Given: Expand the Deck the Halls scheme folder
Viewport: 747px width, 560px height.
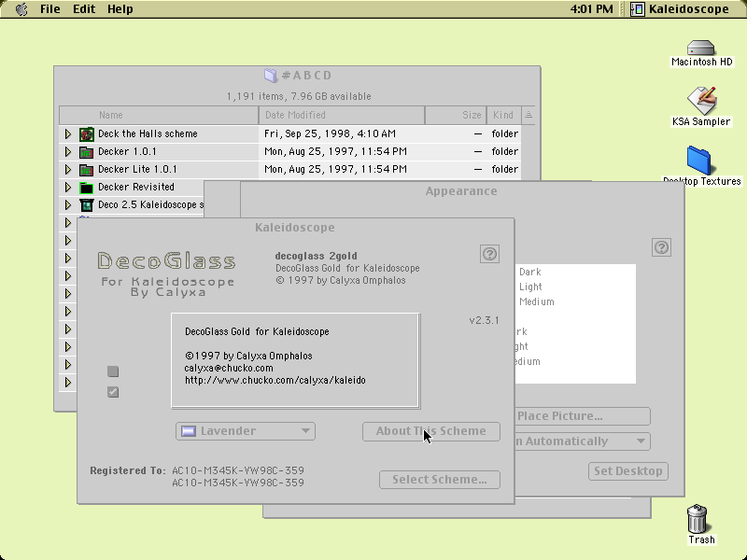Looking at the screenshot, I should pyautogui.click(x=68, y=133).
